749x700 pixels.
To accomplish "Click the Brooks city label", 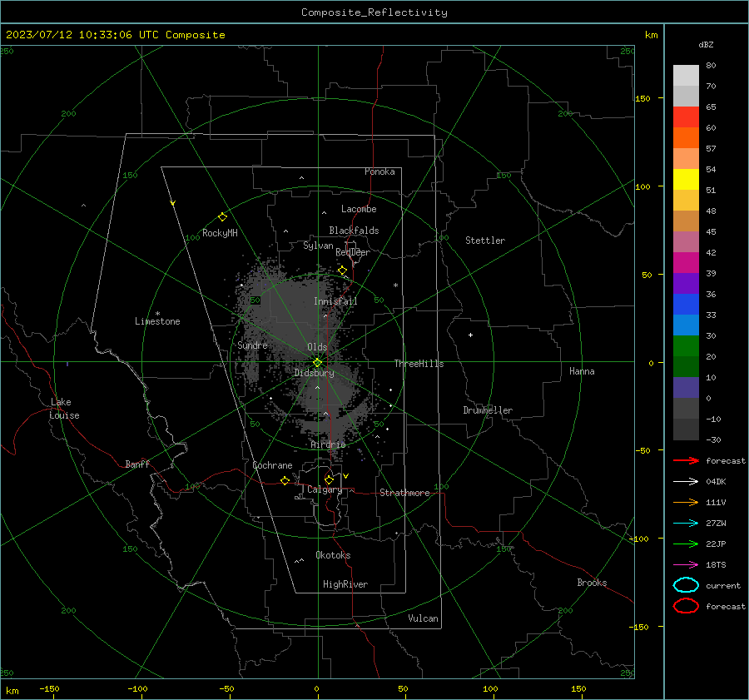I will 592,583.
